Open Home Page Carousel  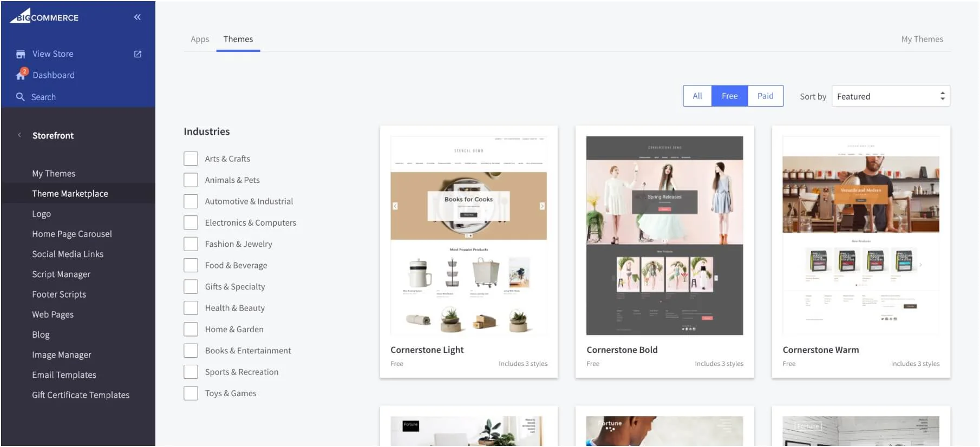[72, 234]
